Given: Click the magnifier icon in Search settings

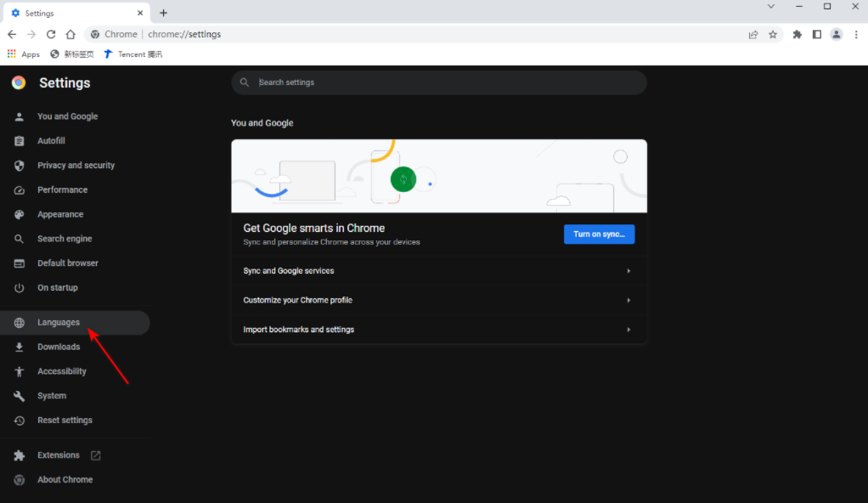Looking at the screenshot, I should [x=244, y=82].
